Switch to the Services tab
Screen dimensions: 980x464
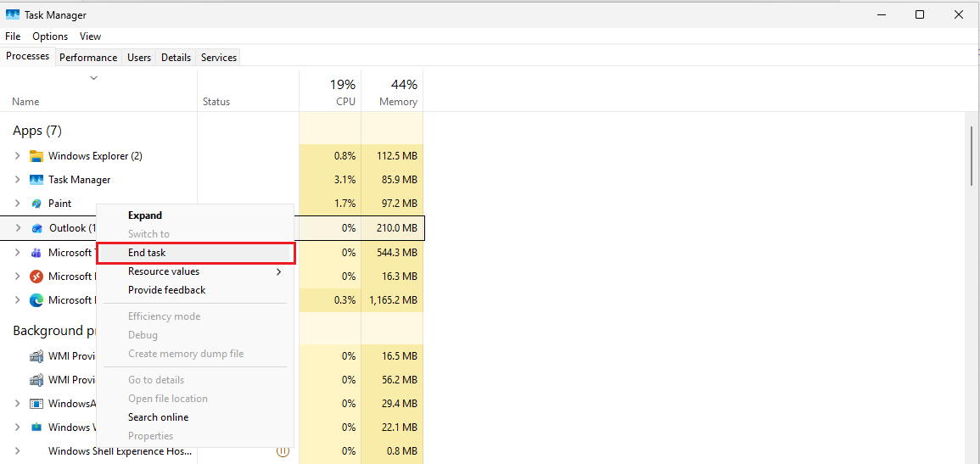219,58
